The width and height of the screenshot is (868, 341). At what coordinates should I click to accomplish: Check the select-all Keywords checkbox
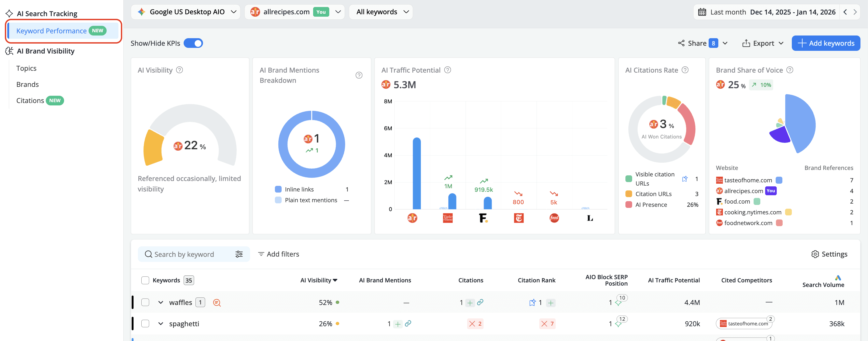pyautogui.click(x=145, y=280)
